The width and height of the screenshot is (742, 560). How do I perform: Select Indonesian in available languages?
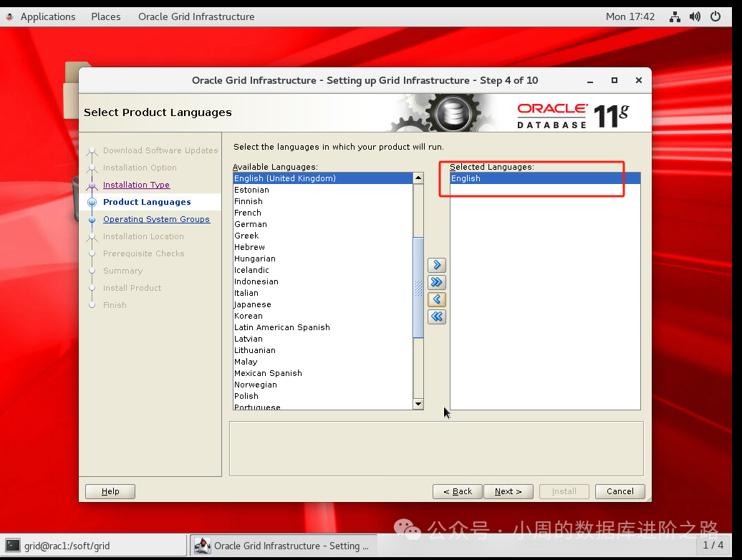click(323, 281)
